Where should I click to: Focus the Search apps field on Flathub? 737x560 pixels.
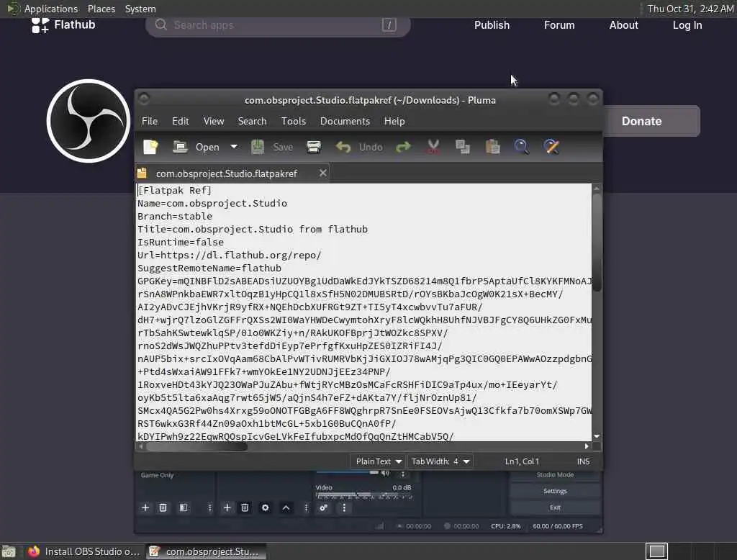(x=277, y=25)
